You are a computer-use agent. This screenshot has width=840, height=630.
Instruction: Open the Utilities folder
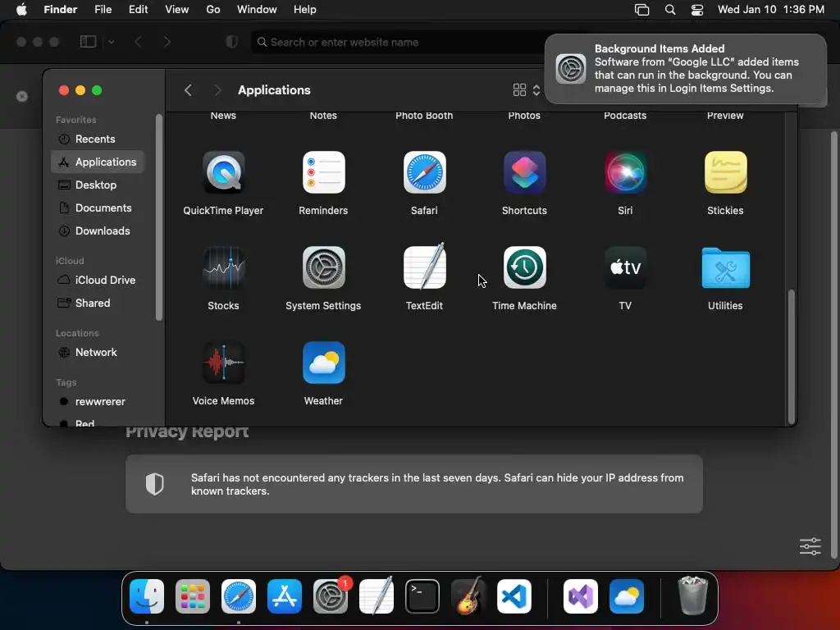pyautogui.click(x=725, y=267)
